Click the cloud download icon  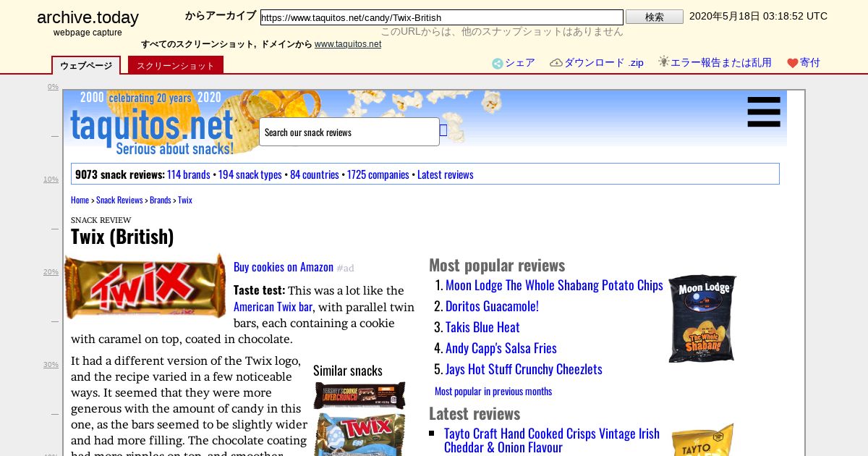pyautogui.click(x=556, y=63)
